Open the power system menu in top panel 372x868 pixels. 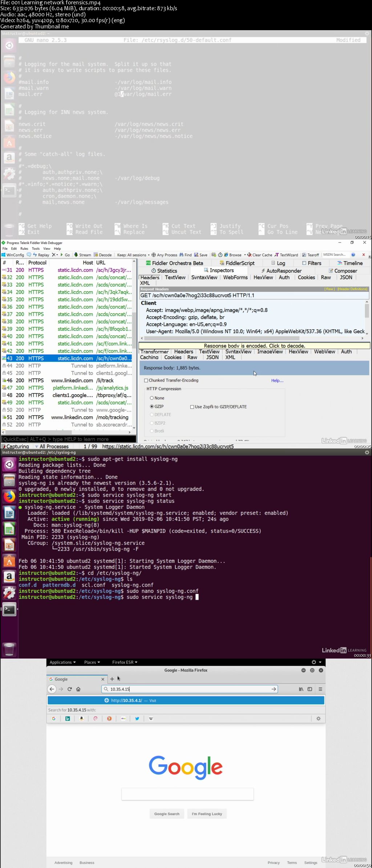tap(316, 662)
